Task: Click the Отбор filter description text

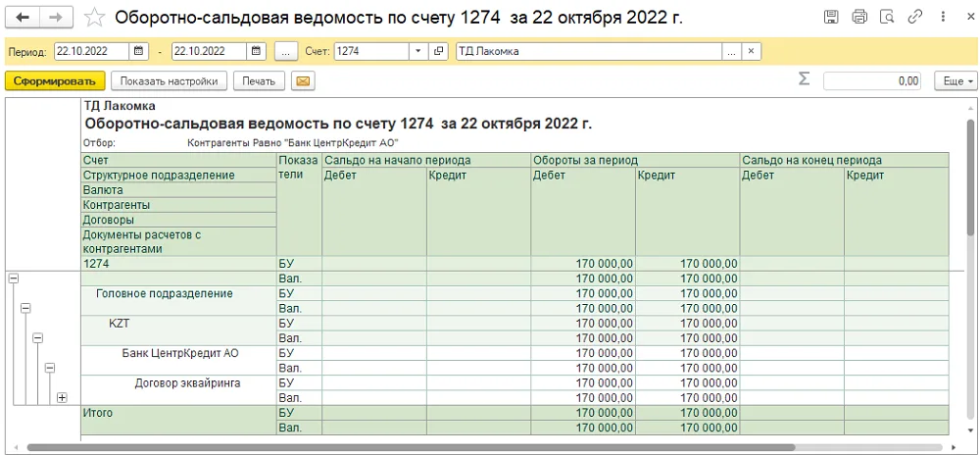Action: (x=292, y=142)
